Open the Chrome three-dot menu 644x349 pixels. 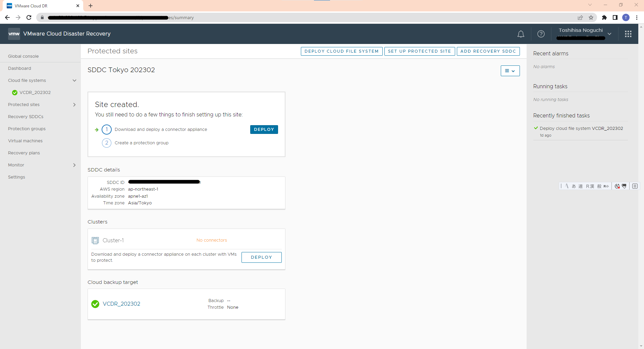tap(637, 17)
